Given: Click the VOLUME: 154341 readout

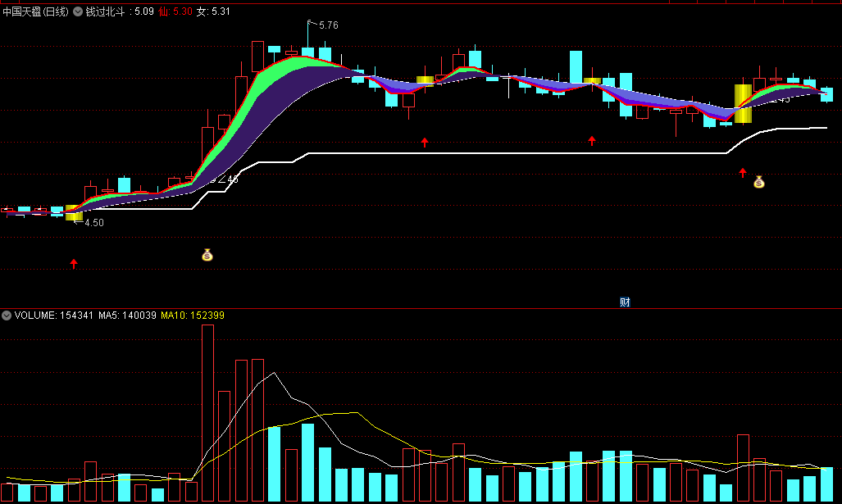Looking at the screenshot, I should (x=53, y=316).
